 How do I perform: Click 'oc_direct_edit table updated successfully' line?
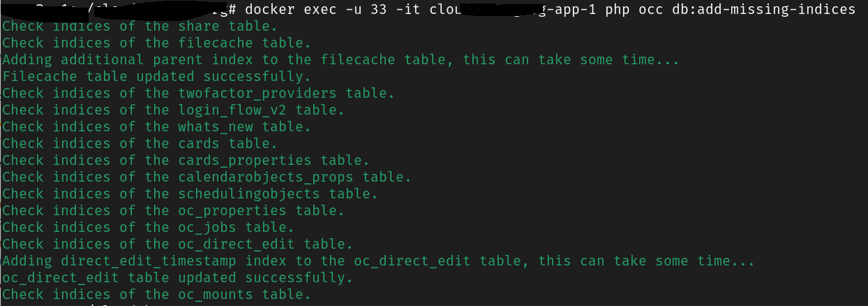[177, 278]
